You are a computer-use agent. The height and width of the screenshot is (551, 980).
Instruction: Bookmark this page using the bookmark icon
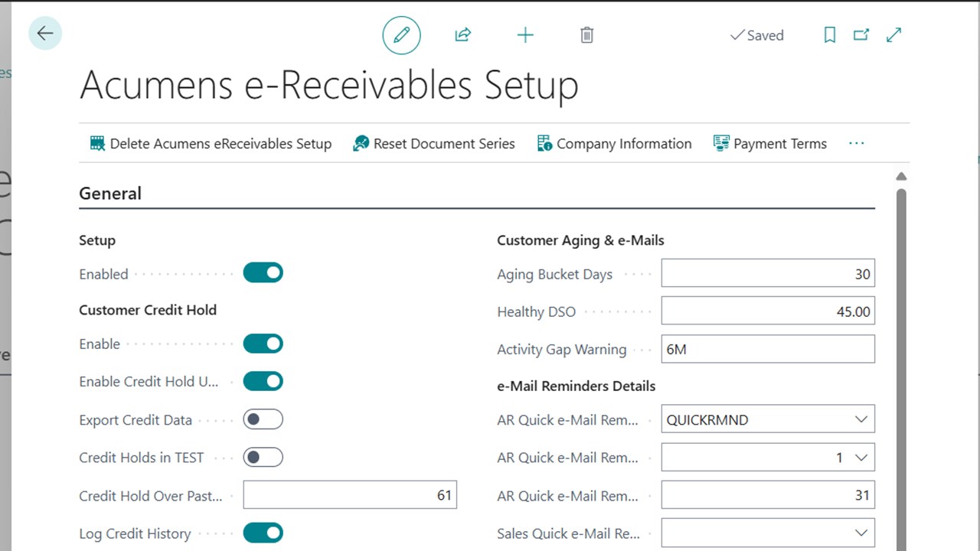tap(829, 35)
